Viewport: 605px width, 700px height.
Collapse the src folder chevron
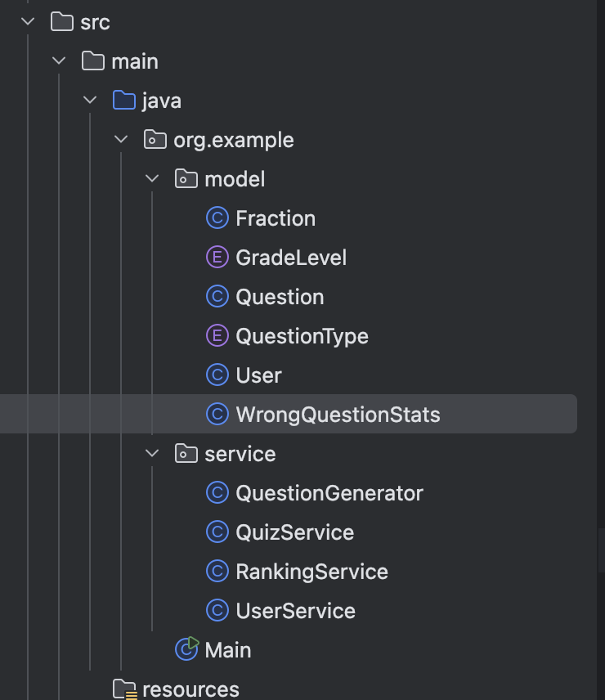29,22
